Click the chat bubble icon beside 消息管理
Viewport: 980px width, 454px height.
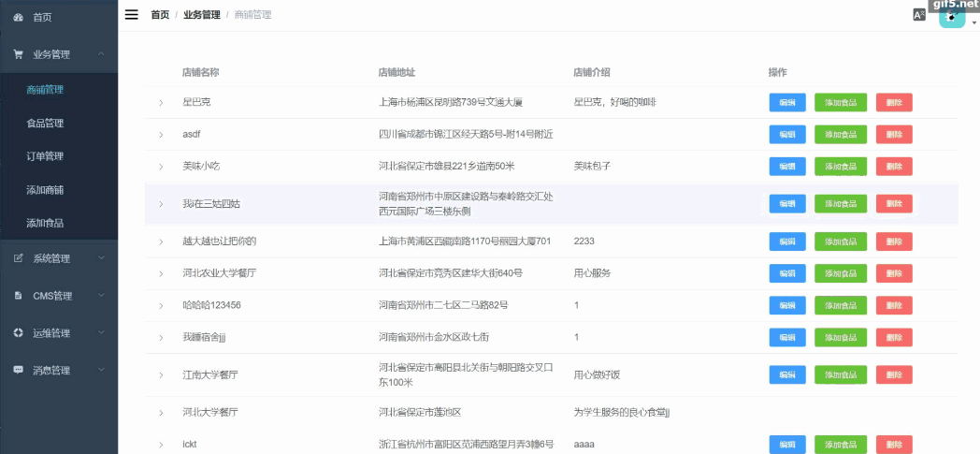tap(18, 370)
